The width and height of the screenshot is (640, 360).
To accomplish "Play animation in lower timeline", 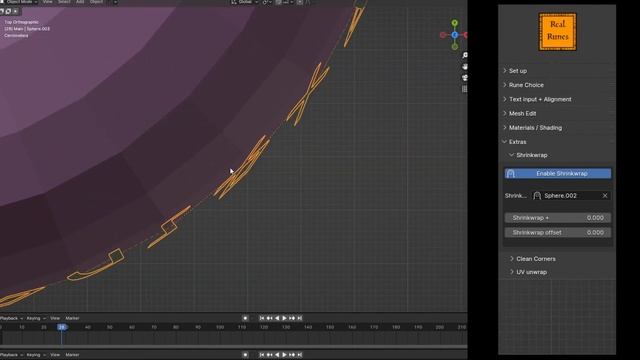I will (x=284, y=355).
